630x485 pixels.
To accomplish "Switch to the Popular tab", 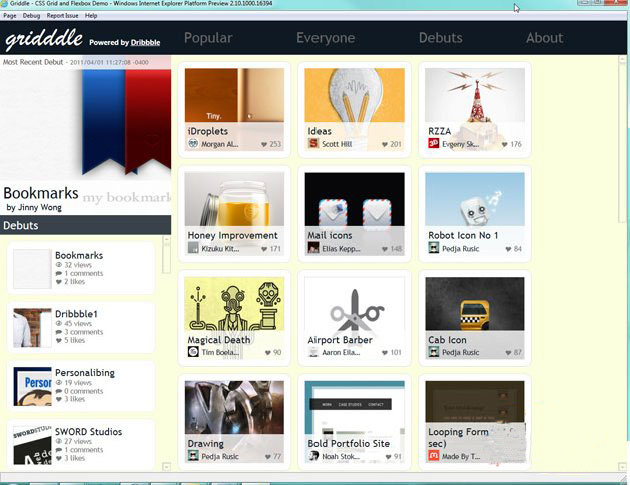I will pyautogui.click(x=208, y=38).
